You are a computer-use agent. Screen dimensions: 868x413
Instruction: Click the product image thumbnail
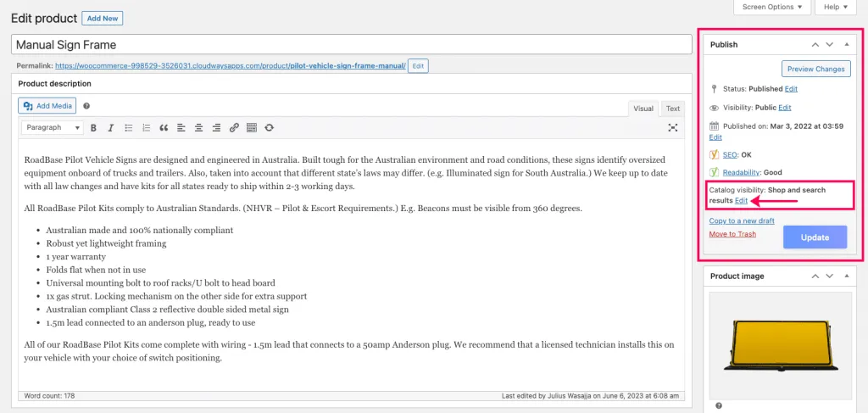(780, 345)
